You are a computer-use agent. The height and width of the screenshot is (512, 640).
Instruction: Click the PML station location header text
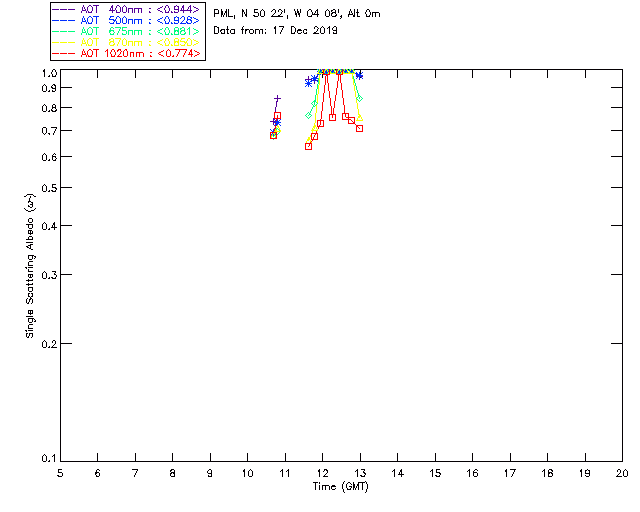tap(297, 14)
